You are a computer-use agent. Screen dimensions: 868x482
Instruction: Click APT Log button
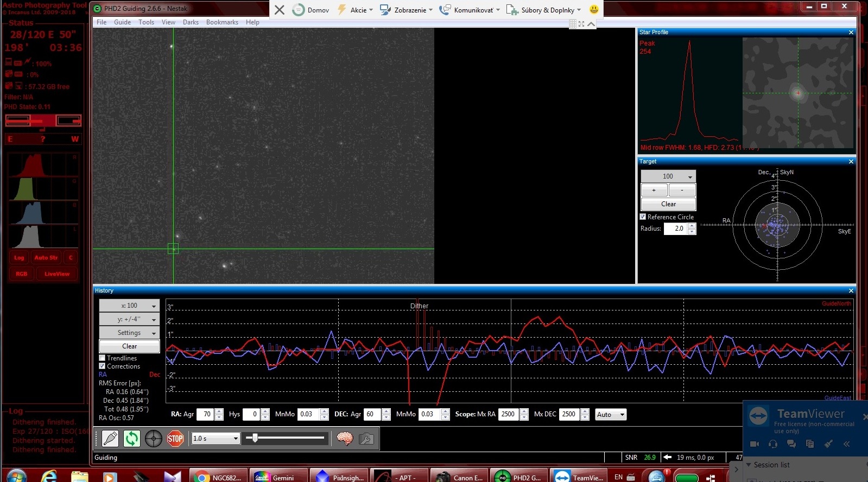19,258
